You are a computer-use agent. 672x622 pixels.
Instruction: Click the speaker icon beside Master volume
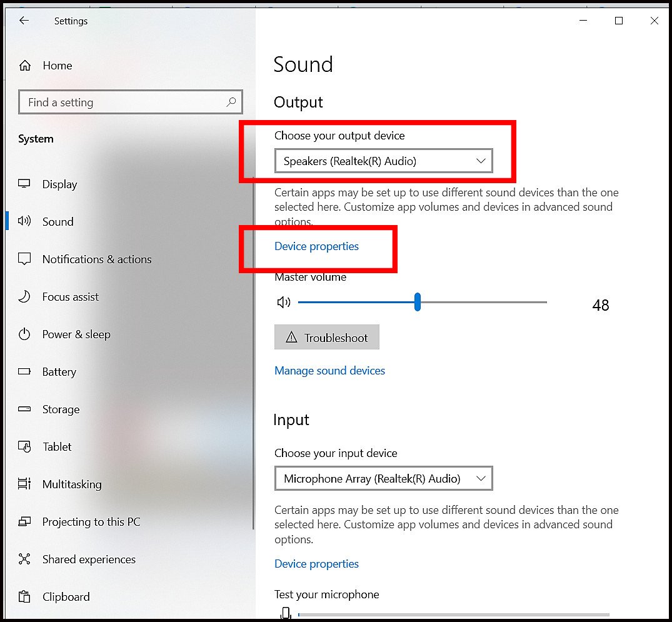(x=284, y=302)
